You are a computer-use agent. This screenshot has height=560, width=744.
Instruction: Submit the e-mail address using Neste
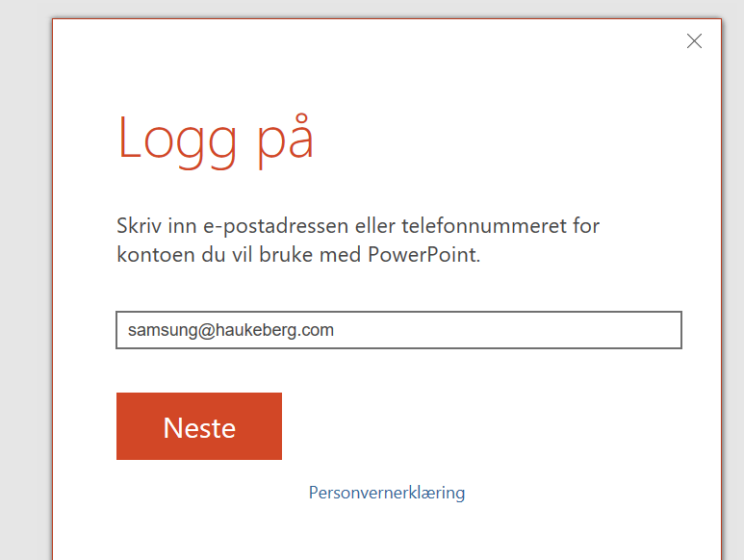point(199,426)
